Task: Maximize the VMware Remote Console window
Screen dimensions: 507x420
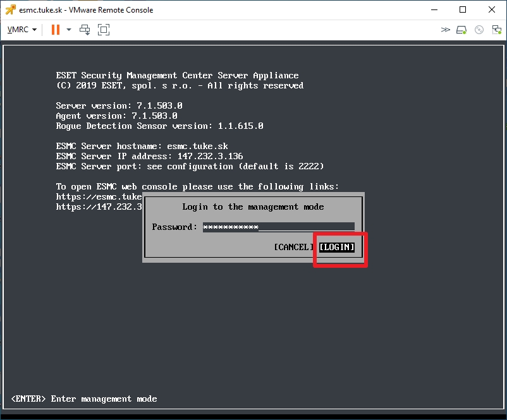Action: coord(463,9)
